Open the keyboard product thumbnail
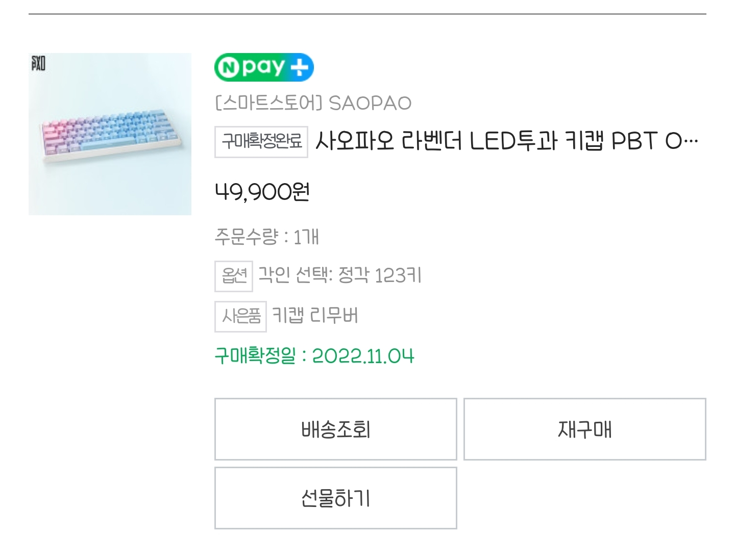 tap(110, 134)
